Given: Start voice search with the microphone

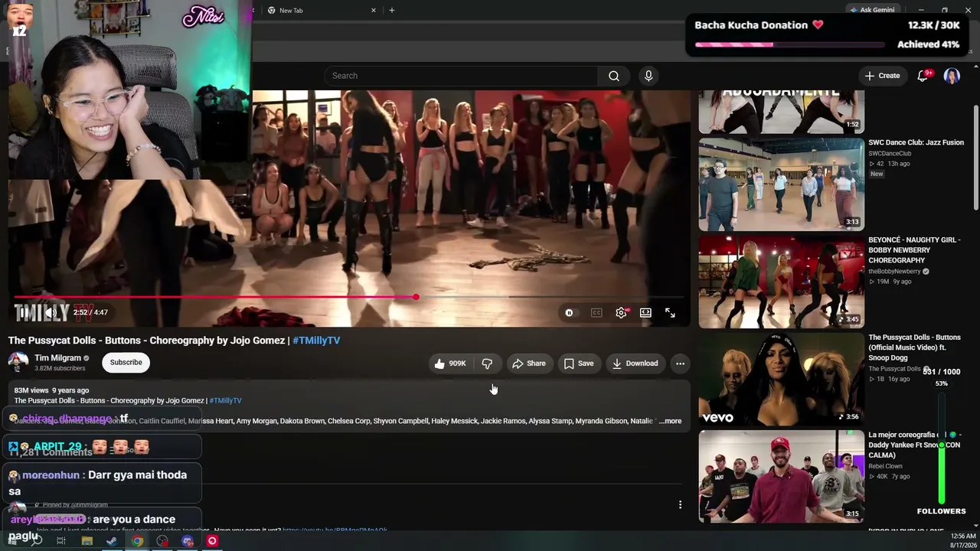Looking at the screenshot, I should point(648,76).
